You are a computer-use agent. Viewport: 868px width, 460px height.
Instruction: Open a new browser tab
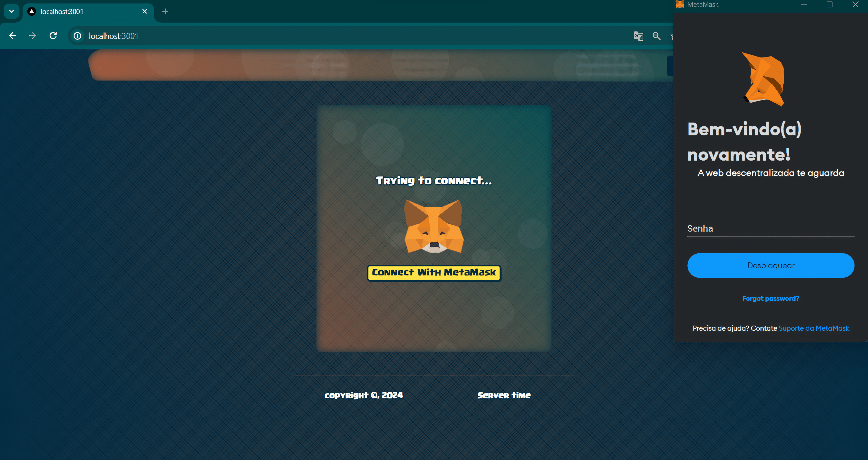165,12
